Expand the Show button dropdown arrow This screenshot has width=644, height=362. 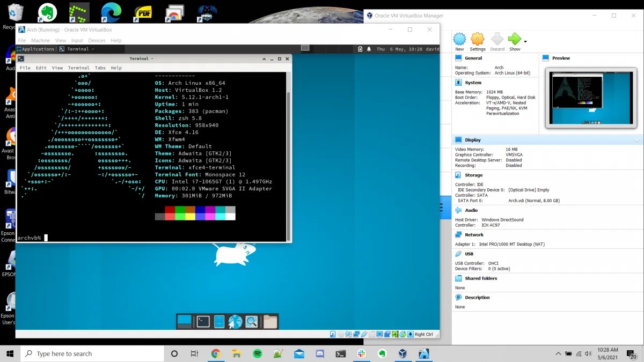(525, 41)
